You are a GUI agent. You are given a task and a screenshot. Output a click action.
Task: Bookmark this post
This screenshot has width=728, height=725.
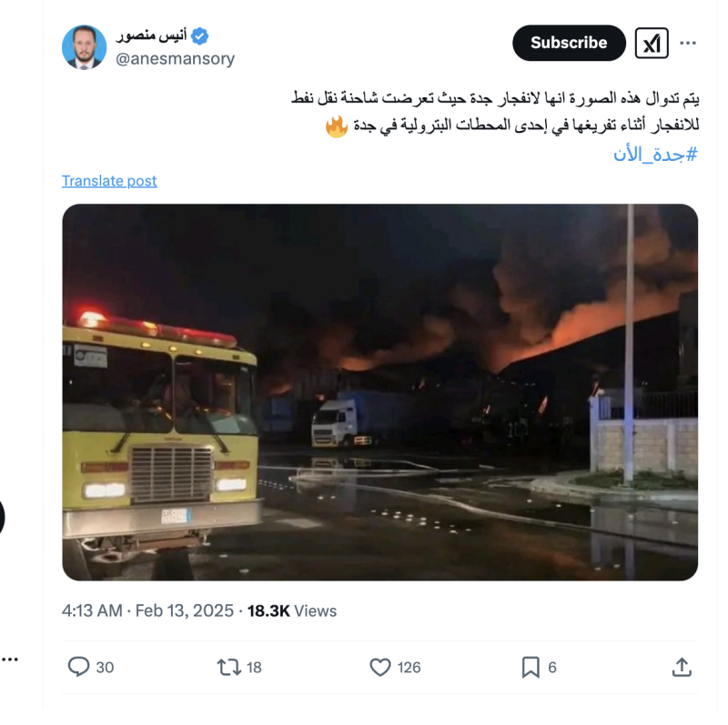coord(531,667)
